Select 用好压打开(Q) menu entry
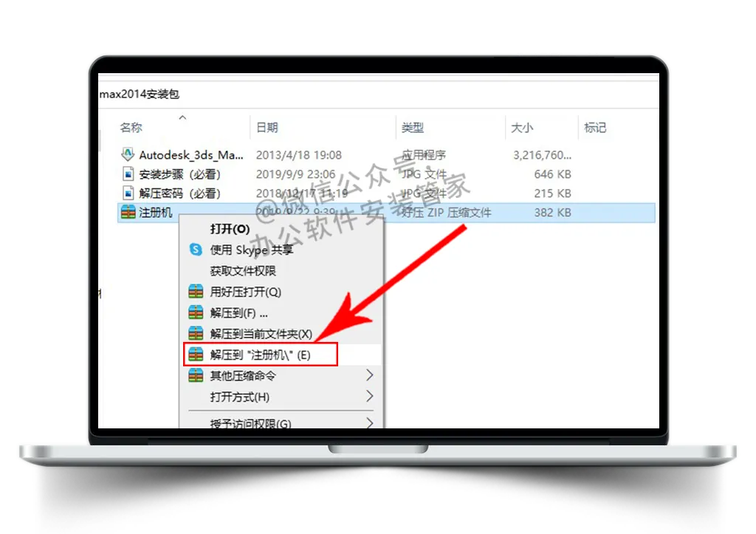The width and height of the screenshot is (756, 534). click(245, 292)
